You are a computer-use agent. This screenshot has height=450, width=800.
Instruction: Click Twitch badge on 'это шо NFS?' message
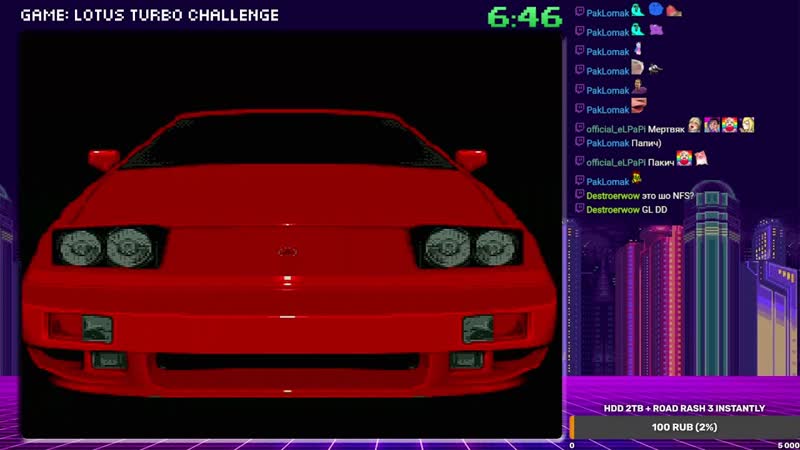[x=580, y=194]
